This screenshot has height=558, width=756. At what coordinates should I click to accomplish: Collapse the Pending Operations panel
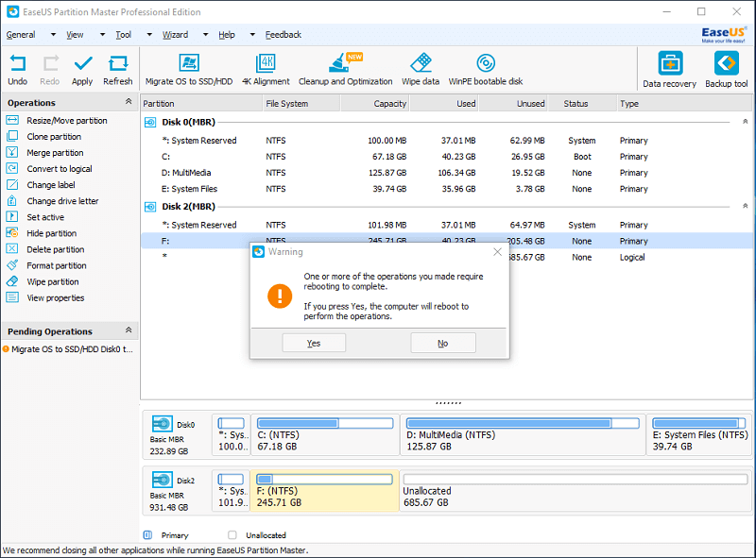point(129,330)
